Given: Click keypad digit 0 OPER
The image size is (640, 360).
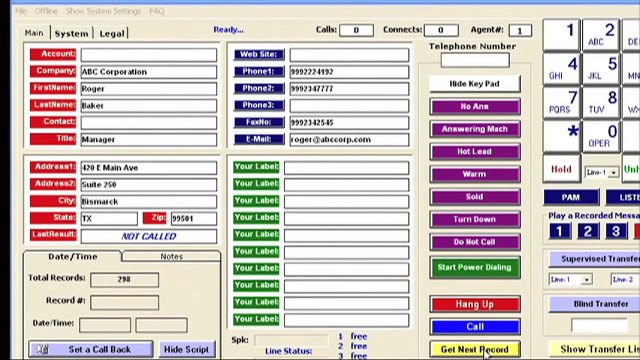Looking at the screenshot, I should tap(601, 137).
